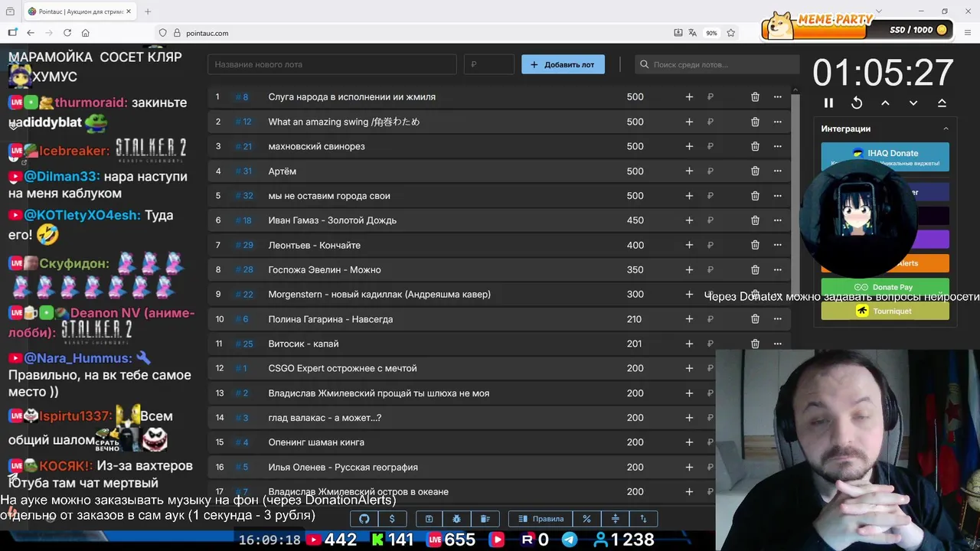Delete Леонтьев - Кончайте lot

pyautogui.click(x=755, y=245)
